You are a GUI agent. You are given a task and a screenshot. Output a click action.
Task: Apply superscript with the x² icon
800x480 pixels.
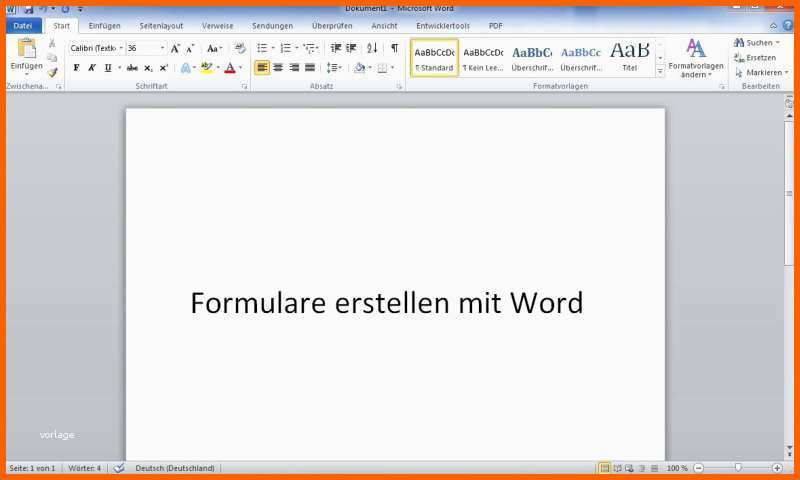164,68
